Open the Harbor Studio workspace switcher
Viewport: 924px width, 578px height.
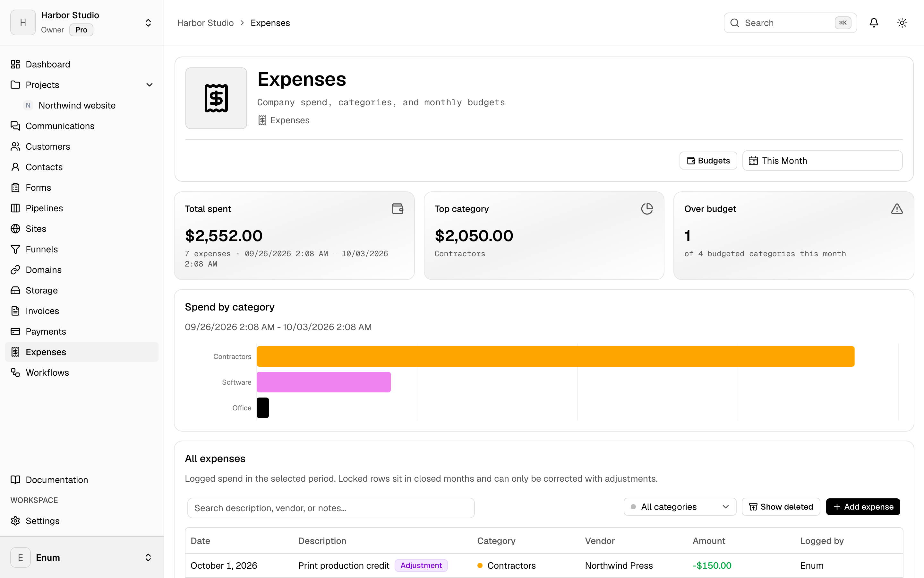[82, 23]
